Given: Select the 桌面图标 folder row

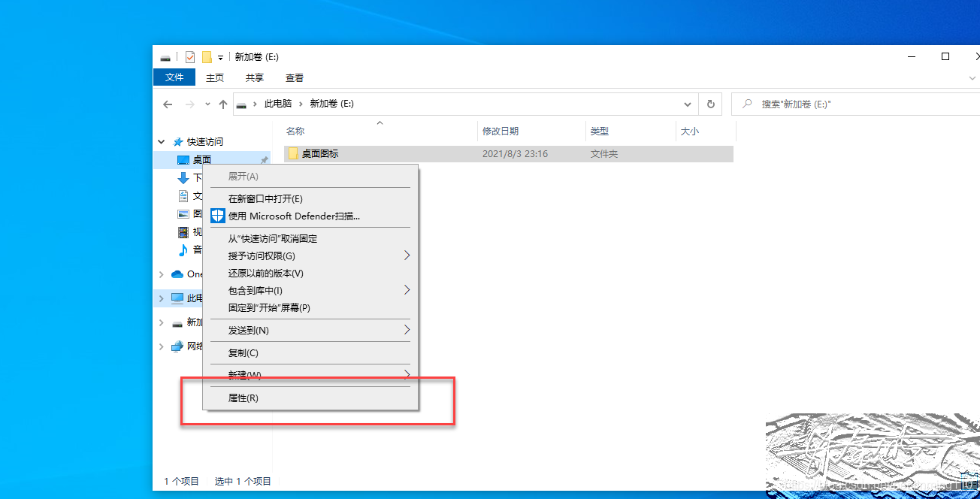Looking at the screenshot, I should point(508,154).
